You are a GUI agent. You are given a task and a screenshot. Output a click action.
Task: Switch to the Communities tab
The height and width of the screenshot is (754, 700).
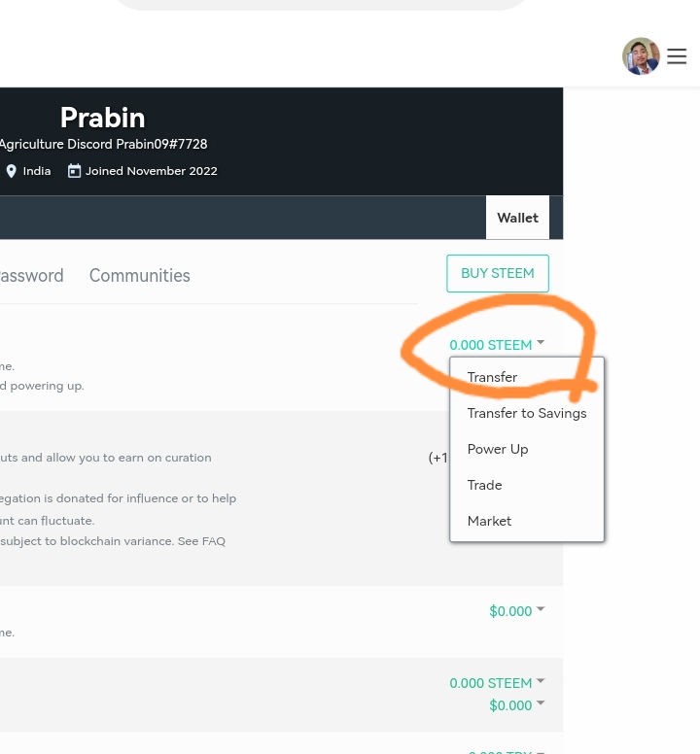click(x=140, y=276)
